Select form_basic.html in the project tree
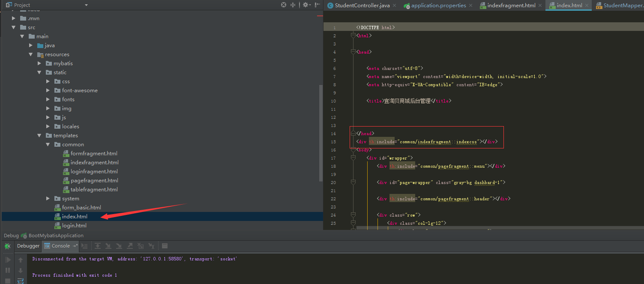The height and width of the screenshot is (284, 644). coord(78,208)
